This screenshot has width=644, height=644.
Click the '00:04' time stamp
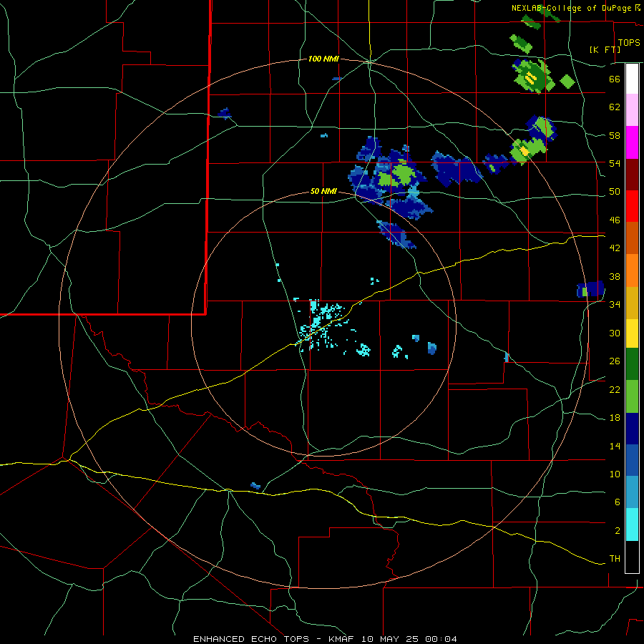pyautogui.click(x=441, y=639)
